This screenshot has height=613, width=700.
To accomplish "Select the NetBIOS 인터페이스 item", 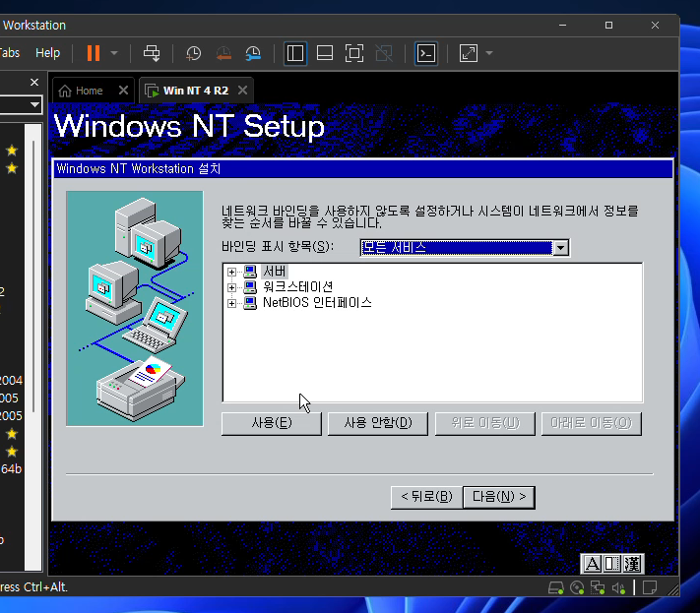I will point(317,302).
